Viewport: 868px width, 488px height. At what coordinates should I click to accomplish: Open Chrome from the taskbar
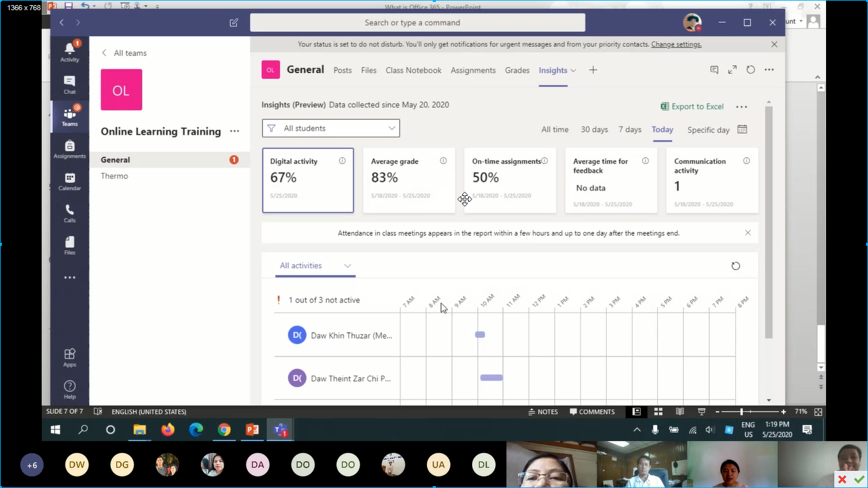(224, 430)
